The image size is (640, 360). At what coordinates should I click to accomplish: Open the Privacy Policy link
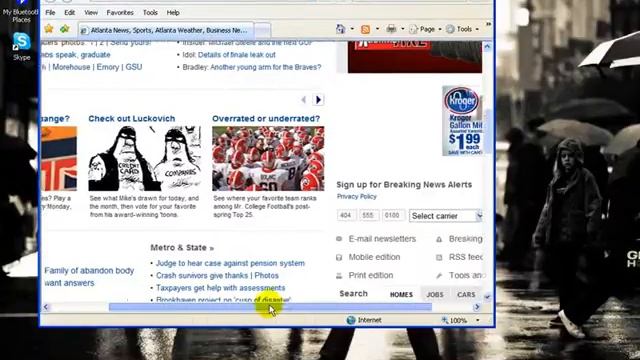357,196
